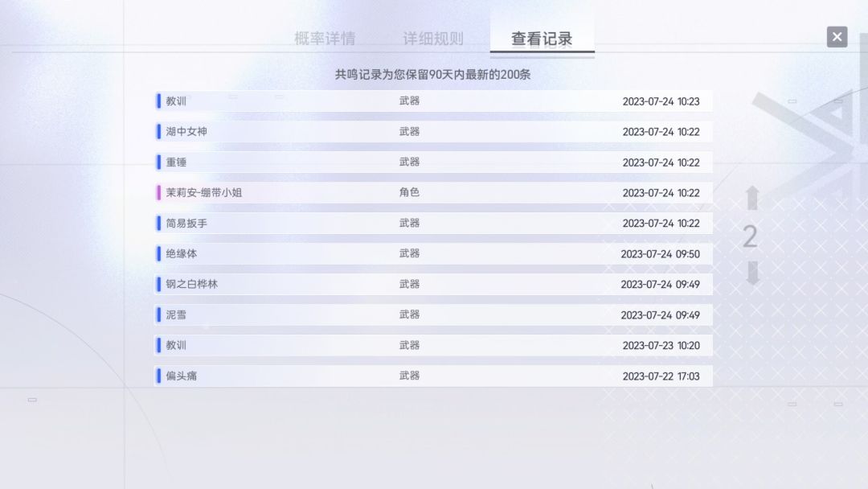
Task: Click timestamp in 湖中女神 row
Action: pyautogui.click(x=661, y=132)
